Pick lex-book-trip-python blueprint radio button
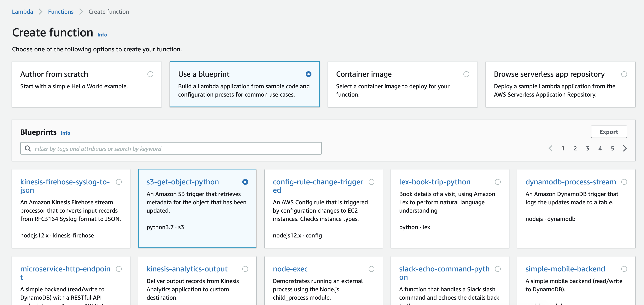Image resolution: width=644 pixels, height=305 pixels. coord(498,182)
